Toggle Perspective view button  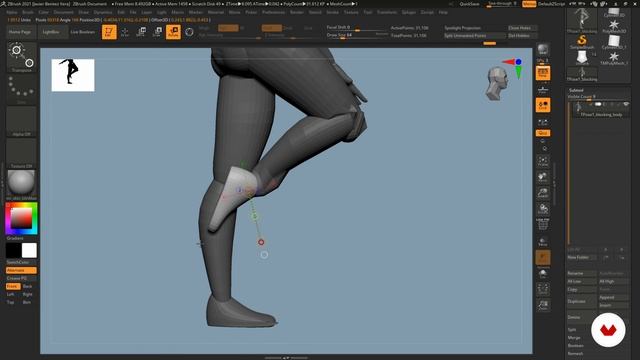(x=543, y=73)
